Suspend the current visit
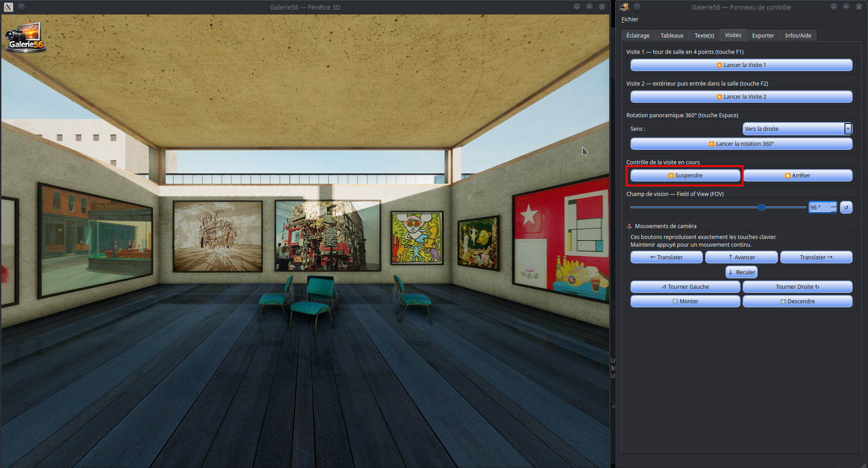 (x=685, y=176)
